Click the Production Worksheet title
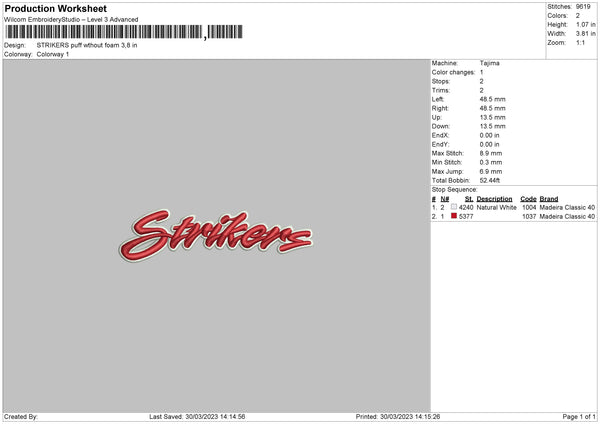Viewport: 600px width, 424px height. 55,8
